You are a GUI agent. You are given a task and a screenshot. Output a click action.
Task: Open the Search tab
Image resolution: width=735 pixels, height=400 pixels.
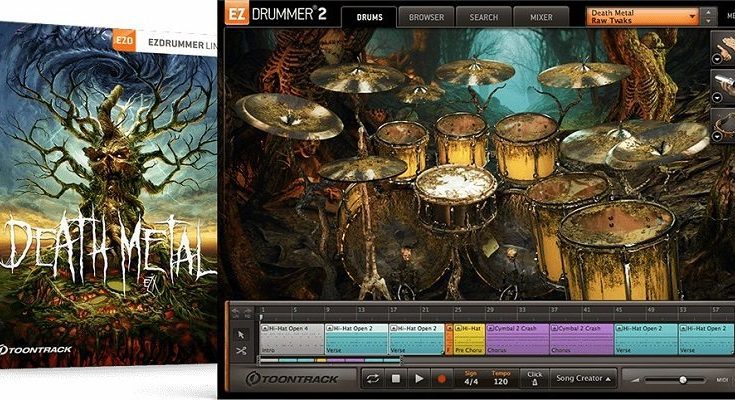pyautogui.click(x=483, y=17)
